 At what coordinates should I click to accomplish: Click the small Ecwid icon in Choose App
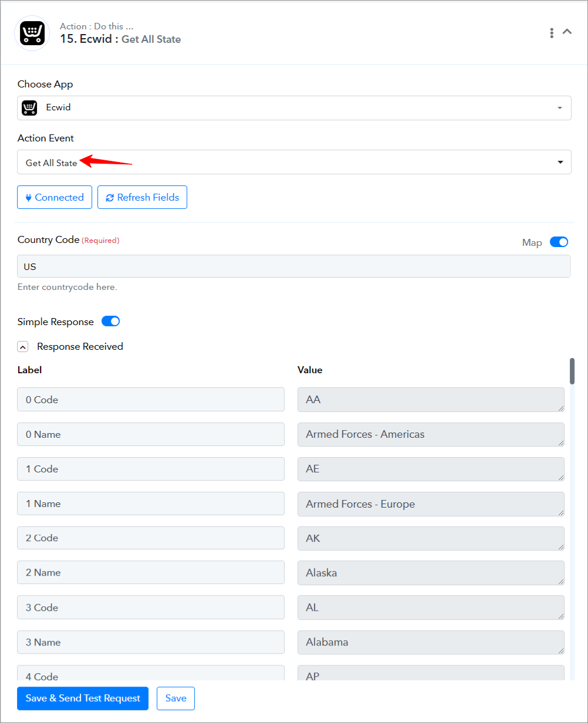pos(29,108)
